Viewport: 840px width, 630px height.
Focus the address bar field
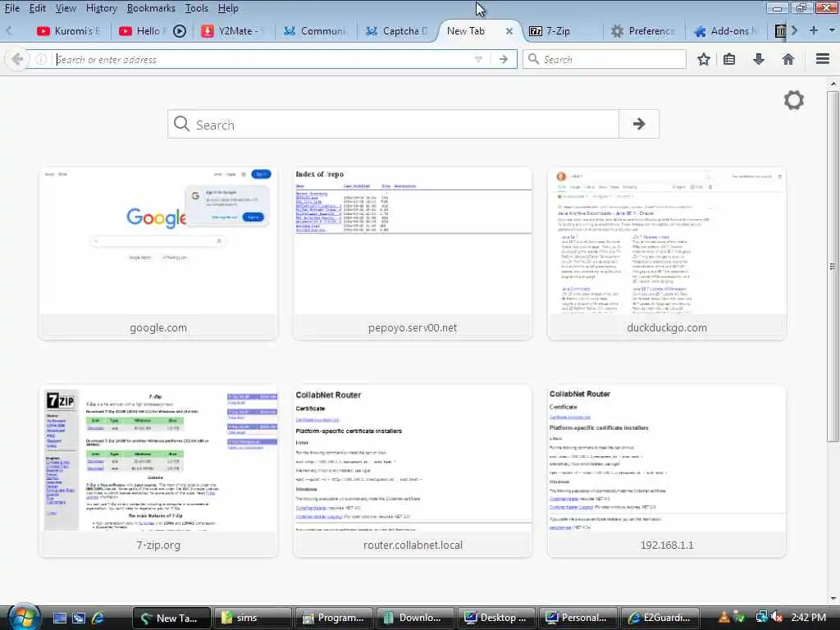pos(262,59)
